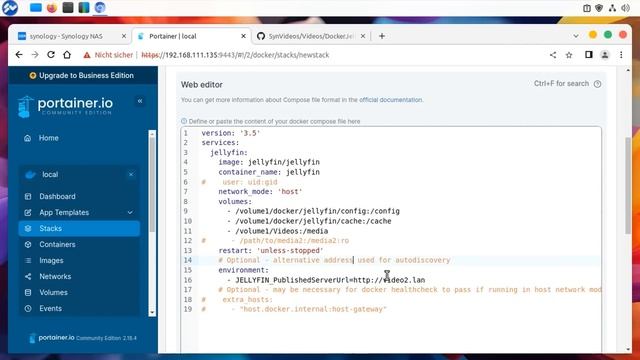Screen dimensions: 640x360
Task: Click the 'network_mode: host' line
Action: [260, 191]
